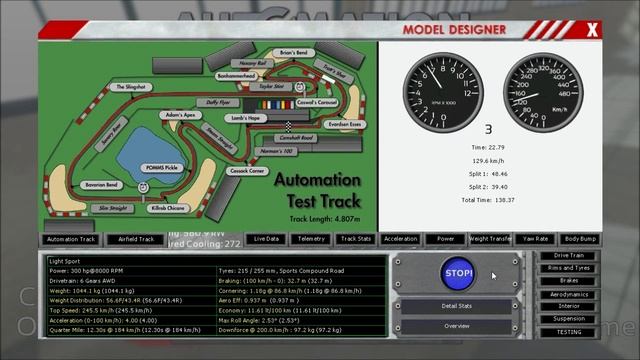Click the Tyres: 215 / 255 mm stat
The width and height of the screenshot is (640, 360).
pos(281,271)
